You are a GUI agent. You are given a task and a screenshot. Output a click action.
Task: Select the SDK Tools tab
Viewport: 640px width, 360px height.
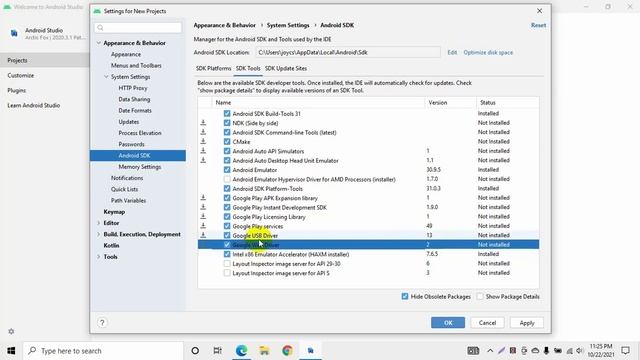[248, 69]
